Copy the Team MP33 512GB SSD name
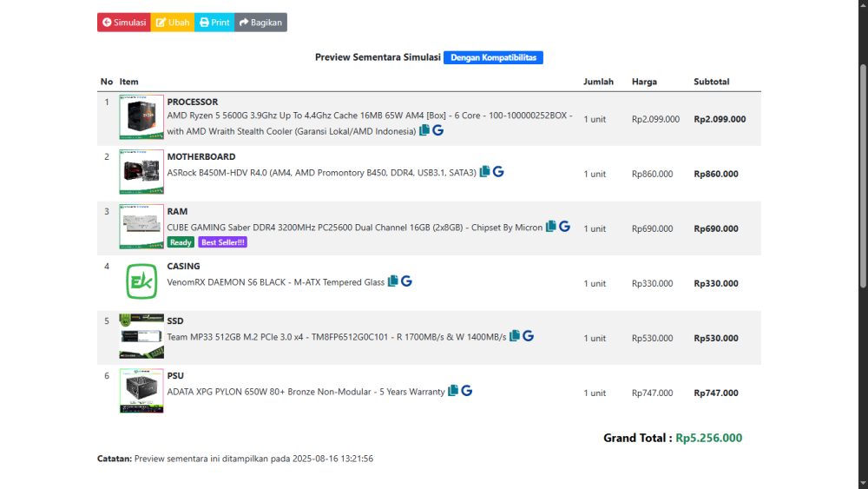 coord(515,336)
